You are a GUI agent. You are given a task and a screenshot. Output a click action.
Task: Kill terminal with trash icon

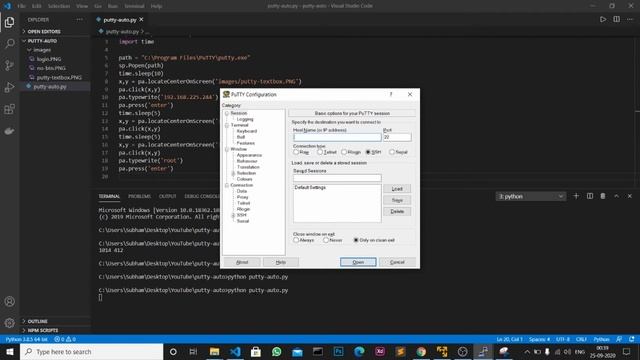click(603, 196)
